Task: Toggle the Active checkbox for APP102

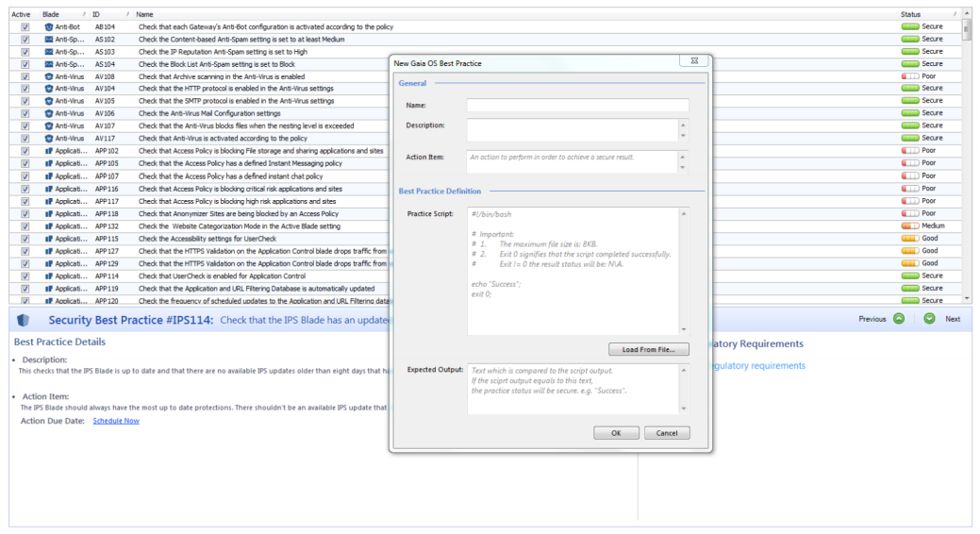Action: (x=25, y=151)
